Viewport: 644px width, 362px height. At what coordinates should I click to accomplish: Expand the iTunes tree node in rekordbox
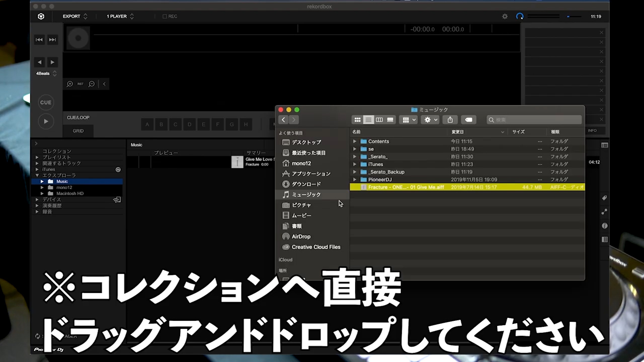37,169
